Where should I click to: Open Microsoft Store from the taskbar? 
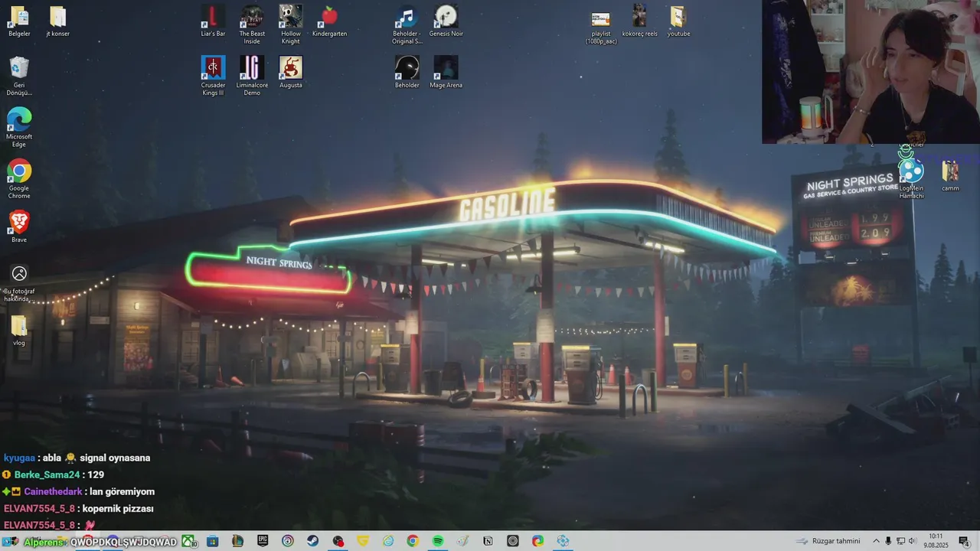click(x=212, y=541)
